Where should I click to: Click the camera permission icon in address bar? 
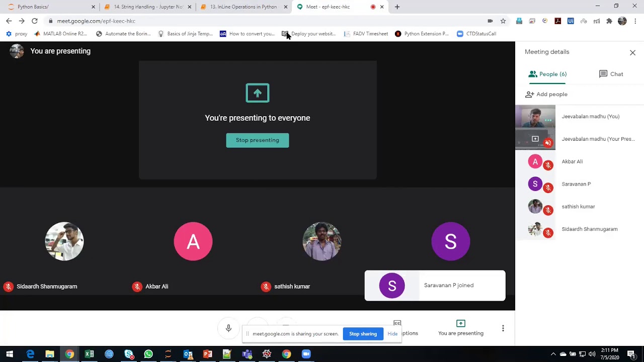(x=490, y=21)
